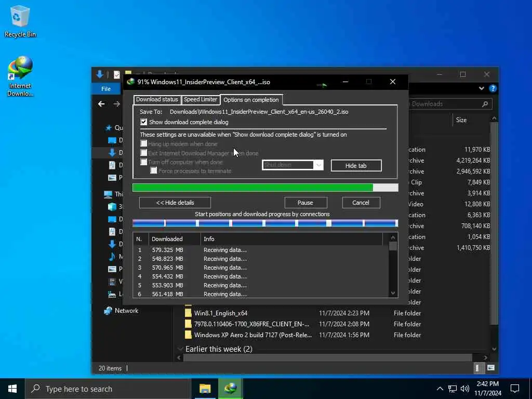Click the Win8.1_English_x64 folder icon
532x399 pixels.
pos(188,313)
